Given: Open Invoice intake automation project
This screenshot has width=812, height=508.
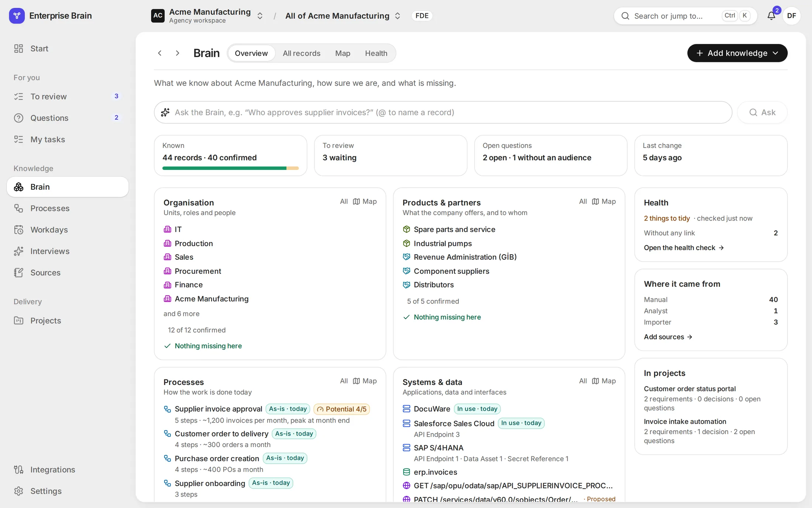Looking at the screenshot, I should [685, 422].
